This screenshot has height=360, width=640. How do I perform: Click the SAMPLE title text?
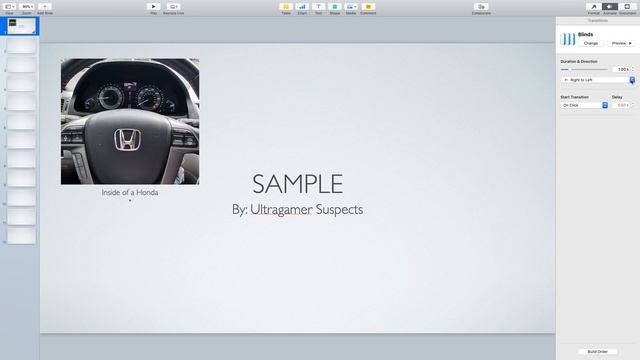pos(298,184)
